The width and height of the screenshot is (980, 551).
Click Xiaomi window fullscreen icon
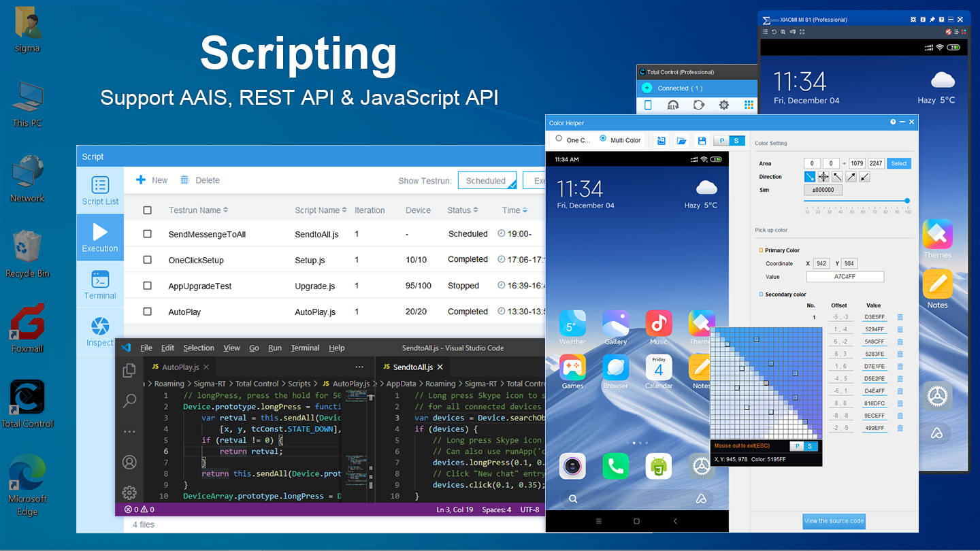coord(802,32)
